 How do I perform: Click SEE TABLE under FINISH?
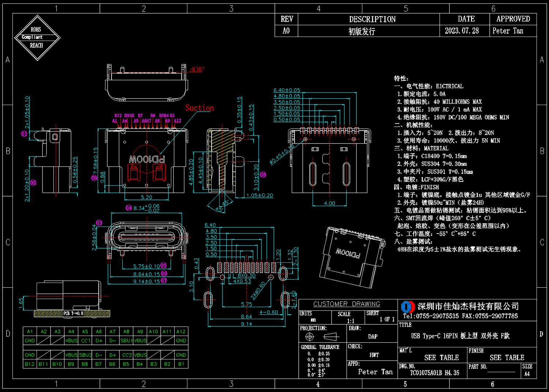pos(507,358)
